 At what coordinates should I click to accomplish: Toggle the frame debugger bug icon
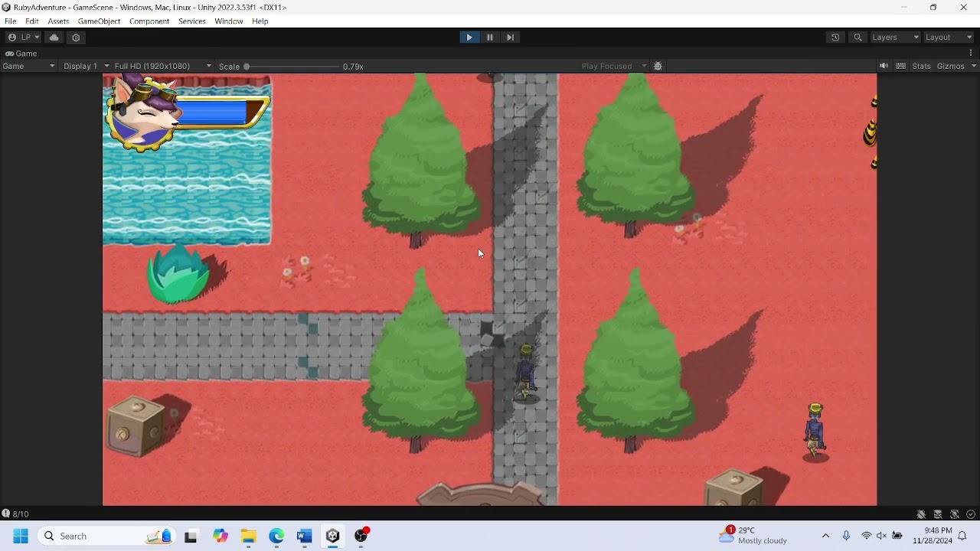[658, 66]
